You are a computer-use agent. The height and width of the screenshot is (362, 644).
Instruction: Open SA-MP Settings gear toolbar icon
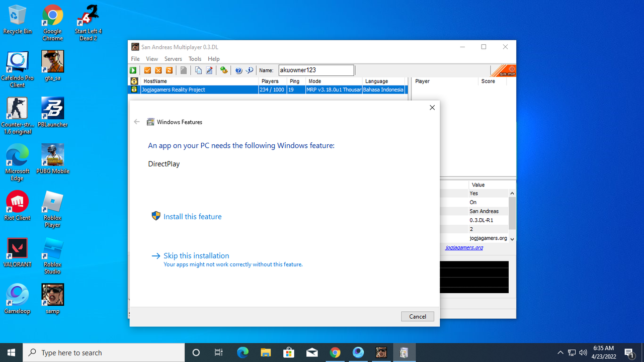224,71
